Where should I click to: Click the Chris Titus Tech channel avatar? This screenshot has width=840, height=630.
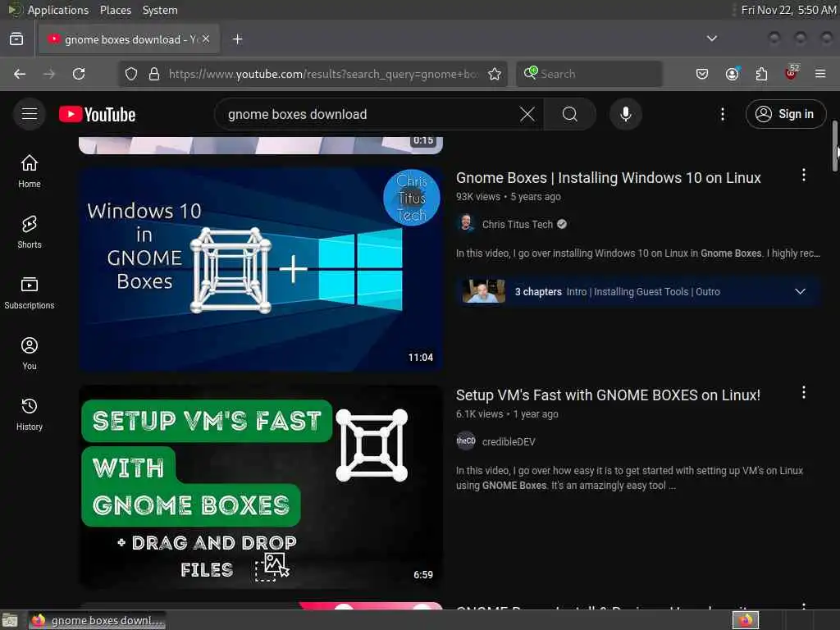466,224
